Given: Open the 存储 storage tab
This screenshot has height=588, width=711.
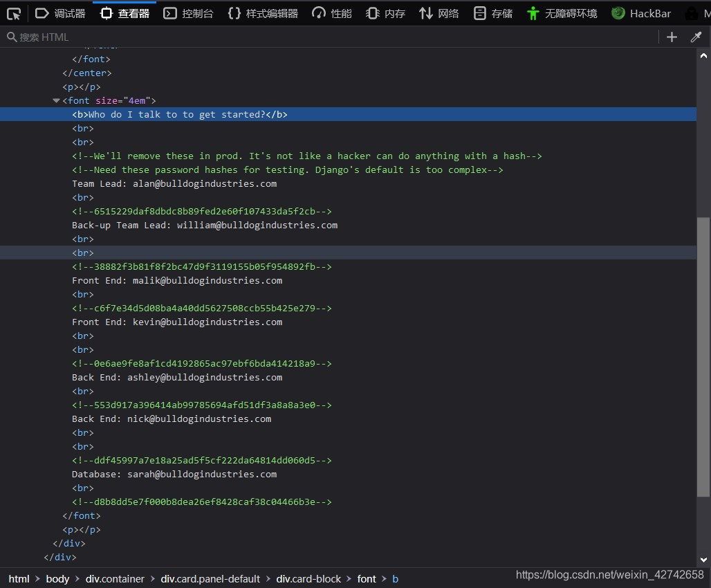Looking at the screenshot, I should tap(493, 14).
